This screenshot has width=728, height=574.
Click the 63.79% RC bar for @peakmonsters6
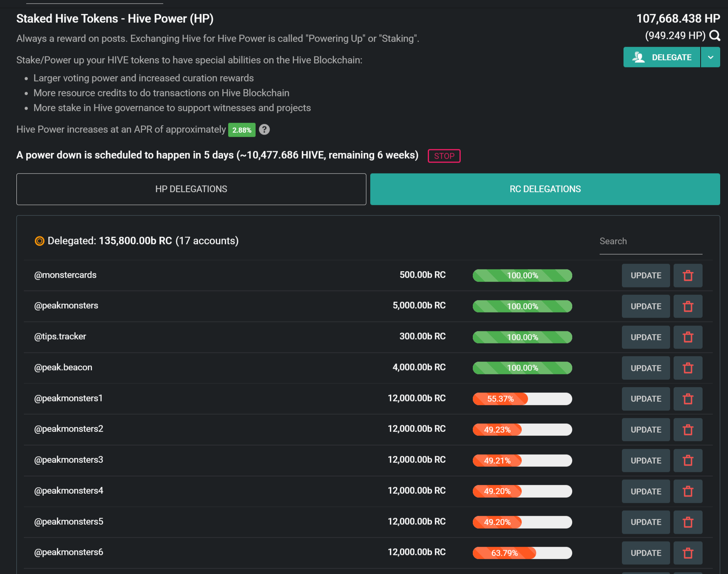tap(523, 553)
